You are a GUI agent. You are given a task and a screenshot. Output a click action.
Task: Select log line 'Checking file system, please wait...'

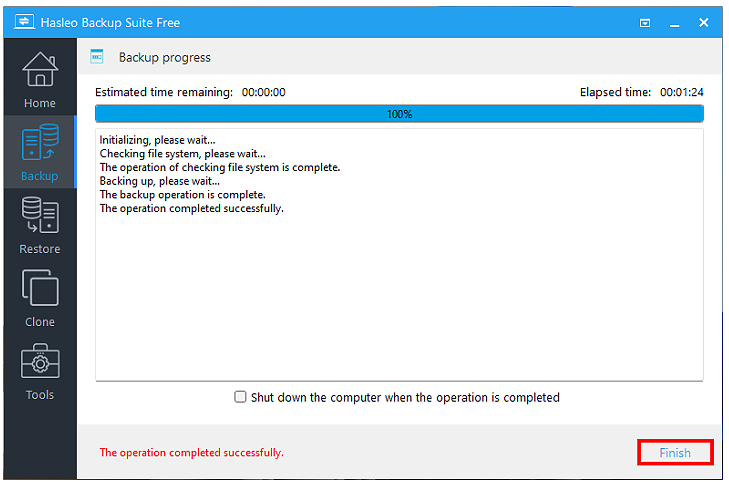tap(182, 153)
